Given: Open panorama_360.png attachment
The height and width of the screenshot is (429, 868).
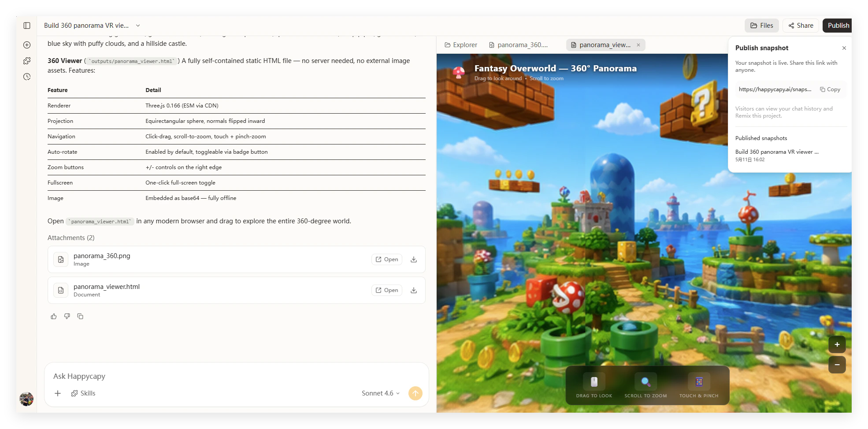Looking at the screenshot, I should point(387,259).
